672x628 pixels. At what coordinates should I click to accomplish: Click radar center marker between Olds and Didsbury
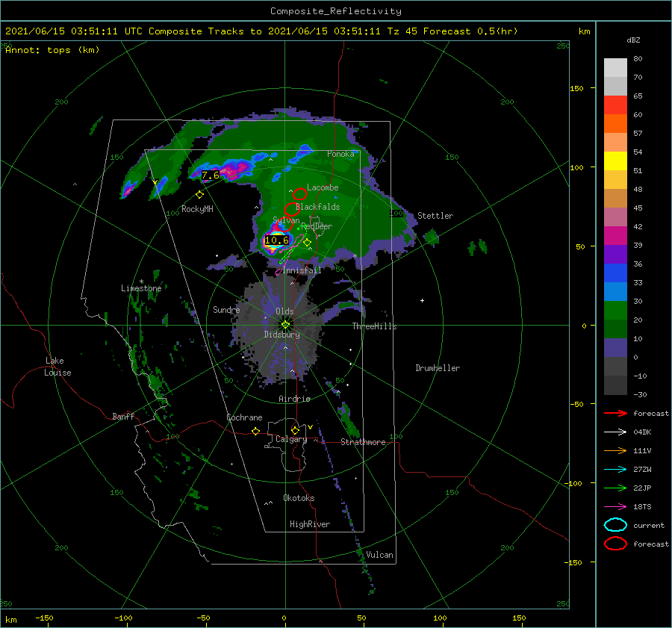coord(285,325)
